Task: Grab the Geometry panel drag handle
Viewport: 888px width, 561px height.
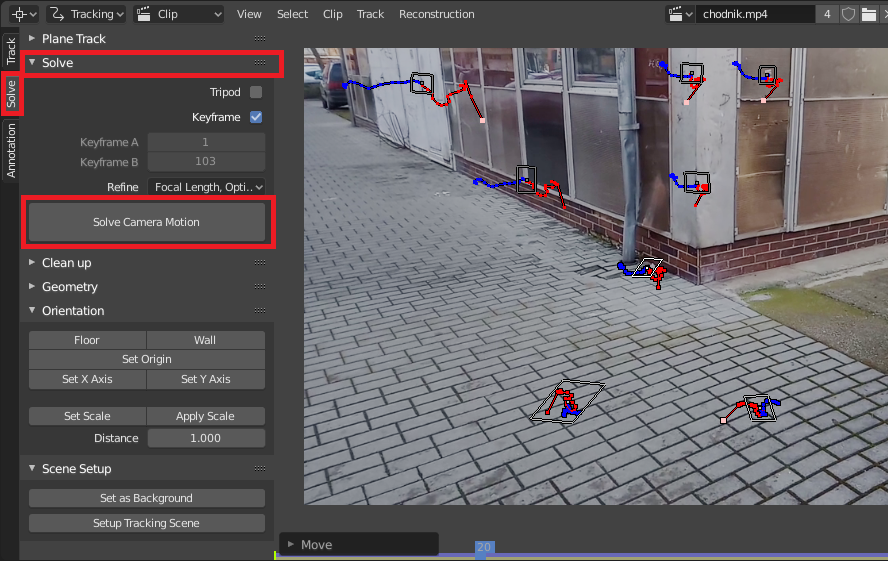Action: pyautogui.click(x=260, y=286)
